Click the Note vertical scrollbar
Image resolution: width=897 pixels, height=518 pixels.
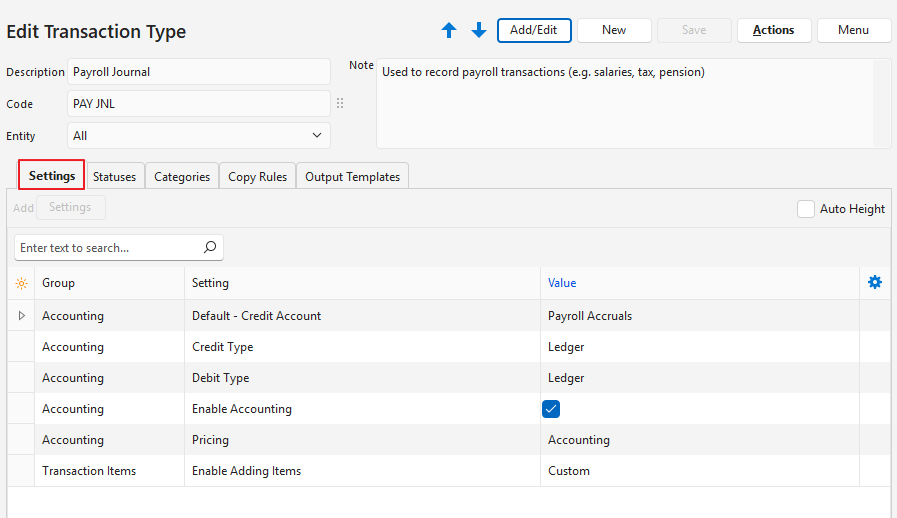click(881, 103)
